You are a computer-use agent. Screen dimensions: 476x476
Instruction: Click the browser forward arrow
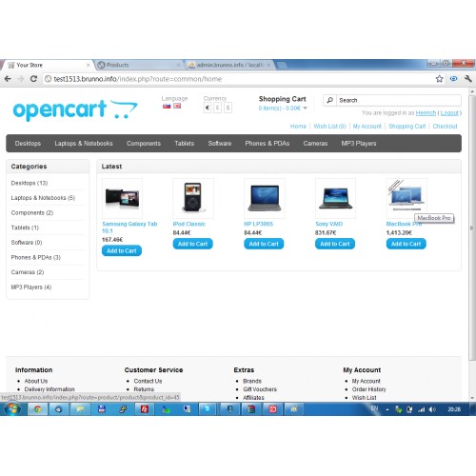coord(21,79)
